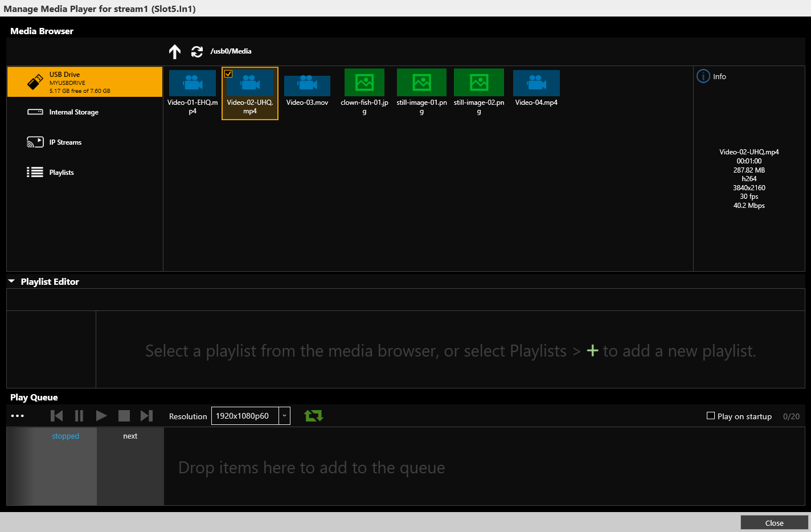811x532 pixels.
Task: Click the Close button
Action: [x=774, y=523]
